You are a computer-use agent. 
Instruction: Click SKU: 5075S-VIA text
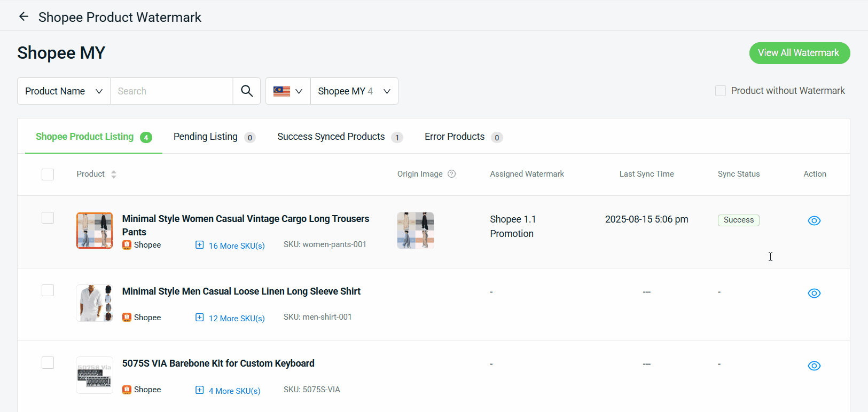click(x=312, y=390)
